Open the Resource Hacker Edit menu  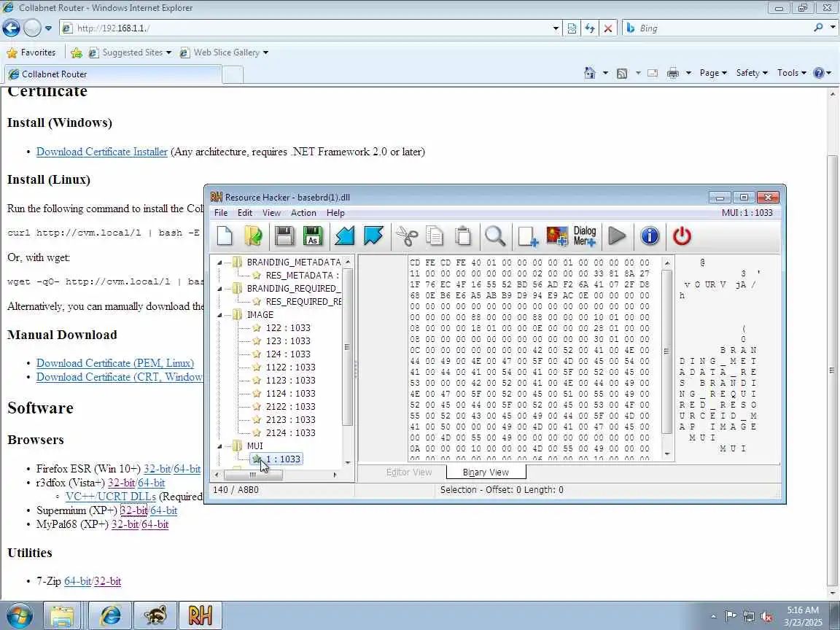[245, 213]
